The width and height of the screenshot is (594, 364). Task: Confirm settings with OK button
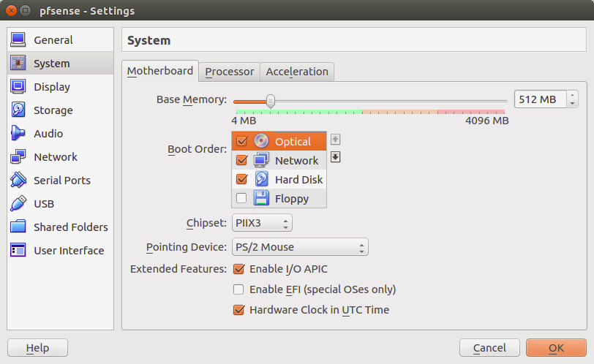click(556, 348)
